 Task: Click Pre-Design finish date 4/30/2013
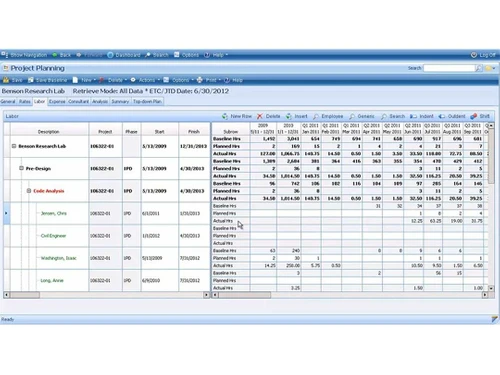pos(192,168)
